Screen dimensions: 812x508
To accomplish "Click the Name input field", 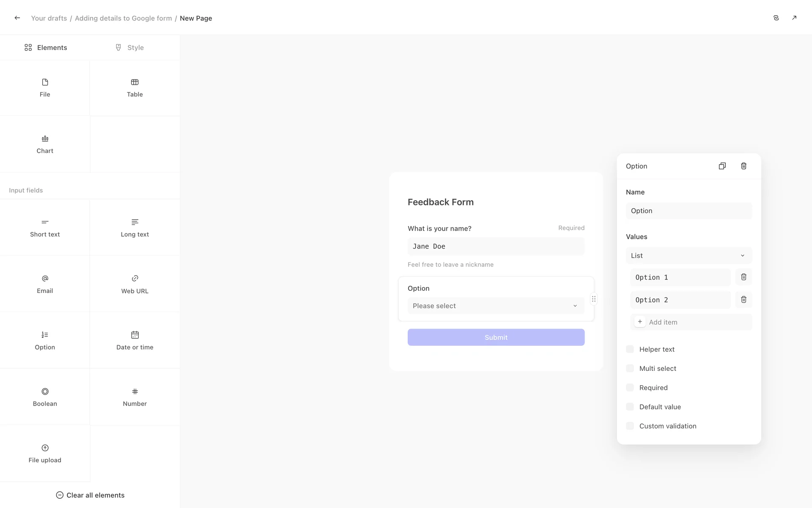I will point(689,211).
